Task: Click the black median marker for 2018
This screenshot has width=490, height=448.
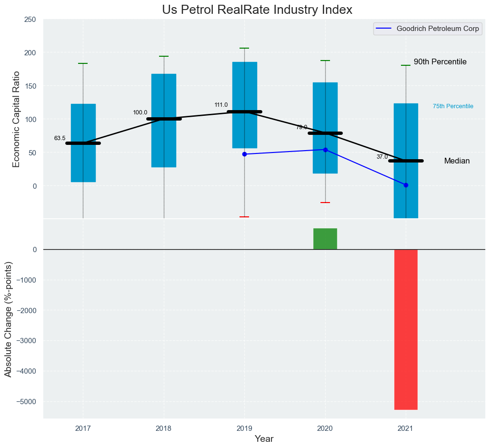Action: [164, 119]
